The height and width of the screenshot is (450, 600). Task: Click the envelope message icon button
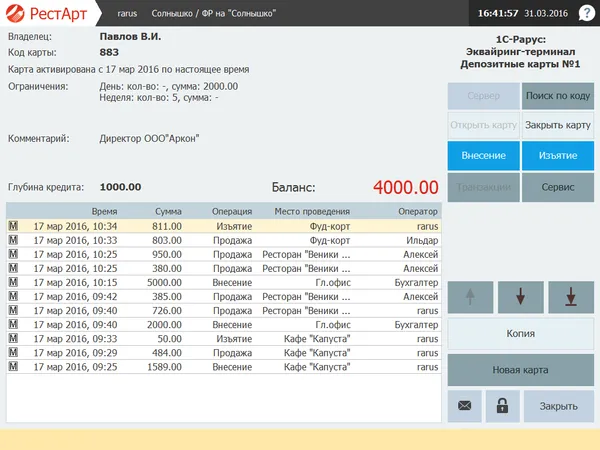(465, 406)
